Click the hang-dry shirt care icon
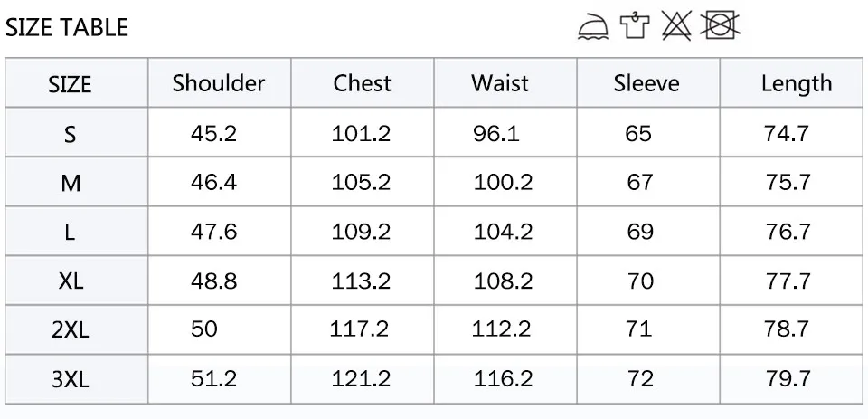Screen dimensions: 868x419 [635, 25]
